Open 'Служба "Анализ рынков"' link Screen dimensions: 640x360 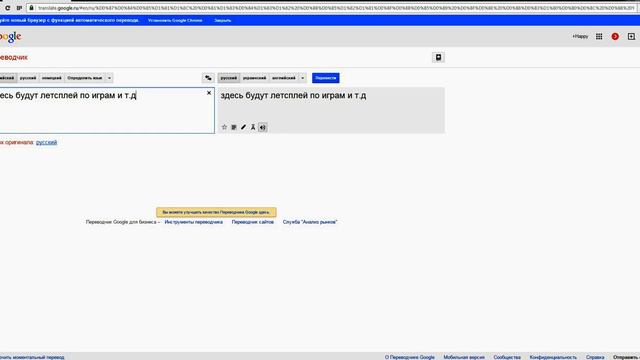pos(310,222)
